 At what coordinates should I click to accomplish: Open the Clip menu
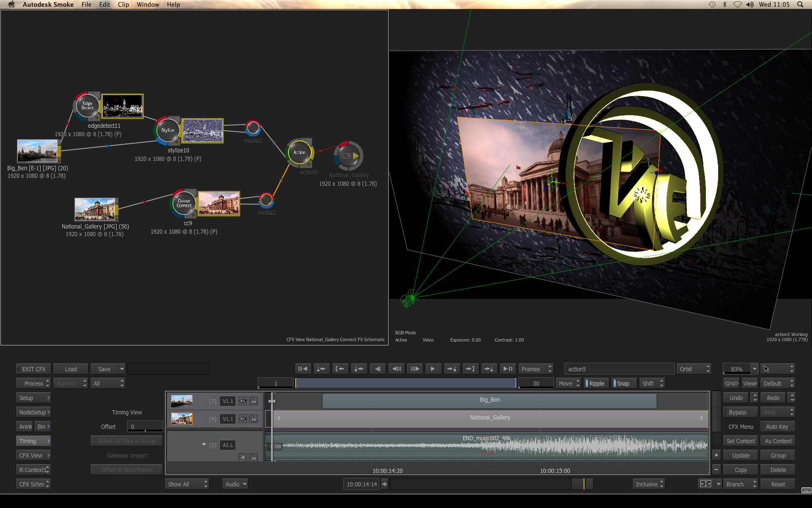[x=123, y=5]
